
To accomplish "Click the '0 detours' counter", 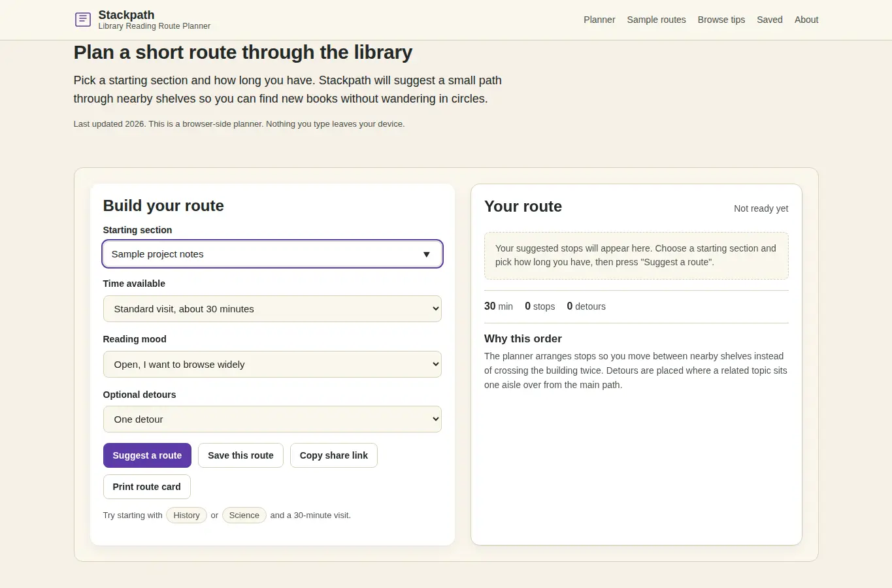I will (586, 306).
